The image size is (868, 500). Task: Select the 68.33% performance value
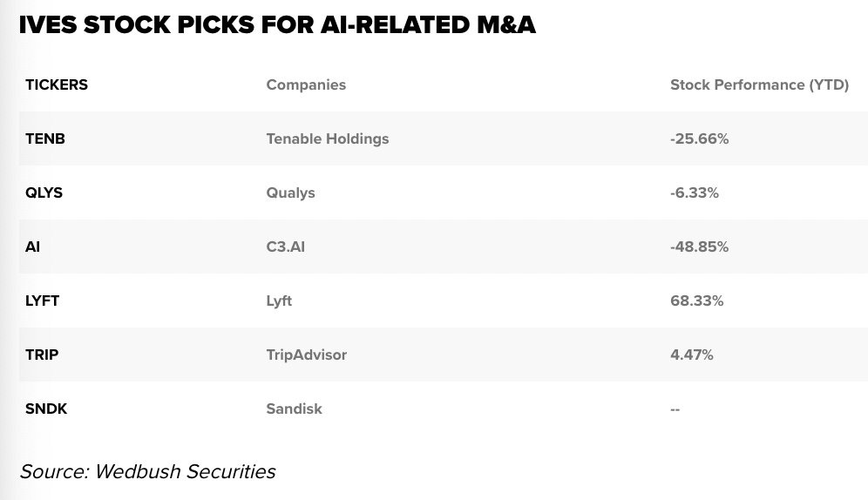click(696, 301)
